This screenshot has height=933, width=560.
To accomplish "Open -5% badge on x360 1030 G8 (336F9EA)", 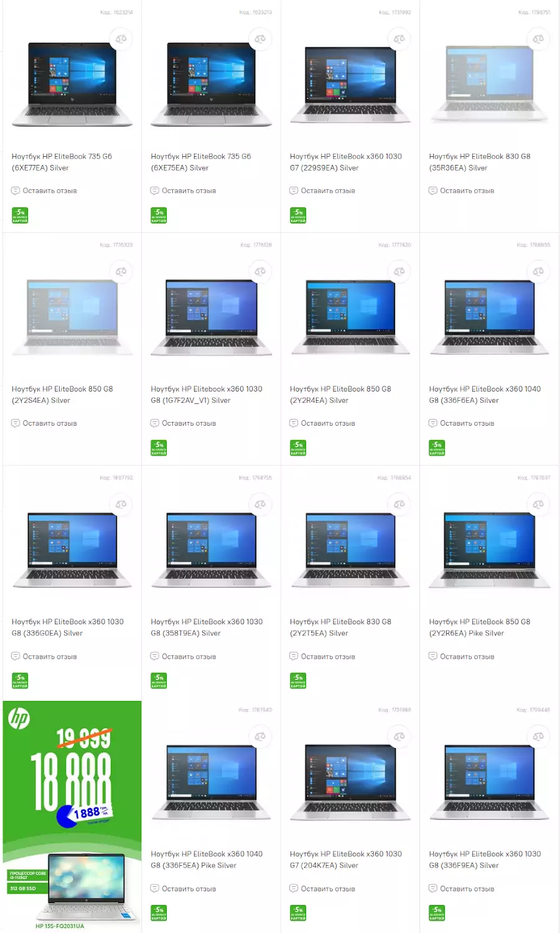I will coord(437,913).
